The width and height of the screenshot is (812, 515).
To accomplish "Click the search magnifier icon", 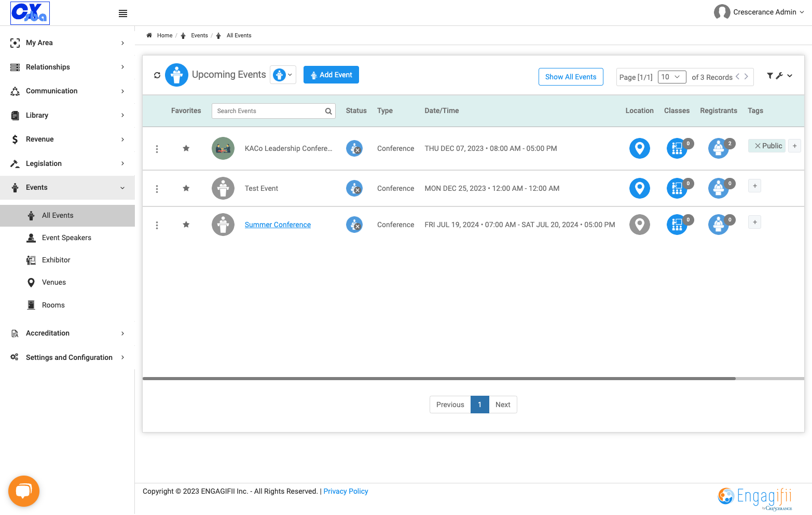I will pos(328,111).
